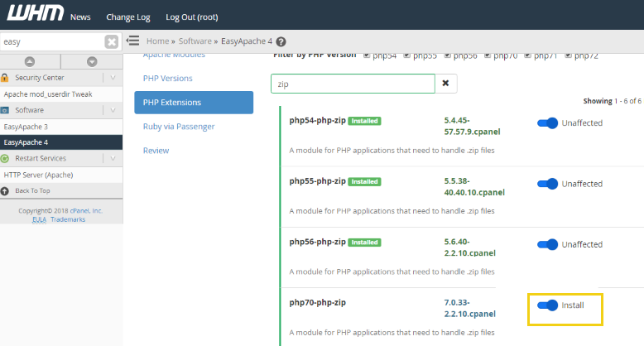Select the PHP Extensions tab
The height and width of the screenshot is (346, 644).
pos(194,103)
